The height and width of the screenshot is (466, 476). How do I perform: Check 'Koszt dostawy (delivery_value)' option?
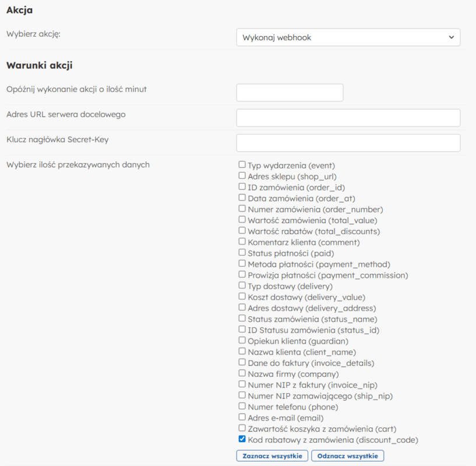pyautogui.click(x=242, y=297)
